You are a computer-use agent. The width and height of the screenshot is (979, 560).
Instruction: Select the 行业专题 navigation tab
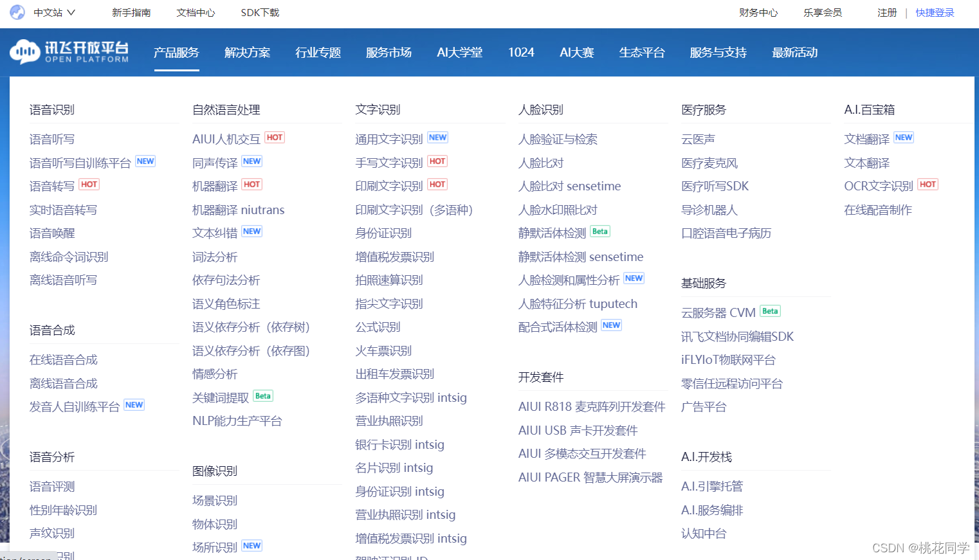pyautogui.click(x=318, y=53)
